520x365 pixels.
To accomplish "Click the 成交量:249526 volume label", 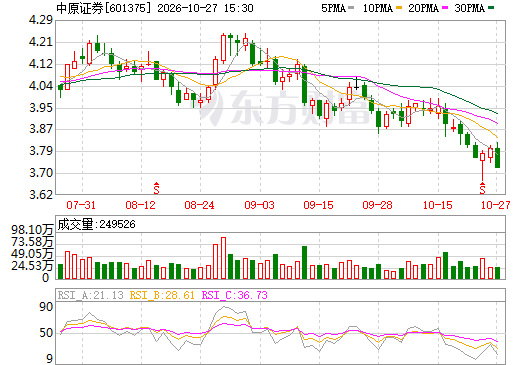I will pyautogui.click(x=97, y=224).
